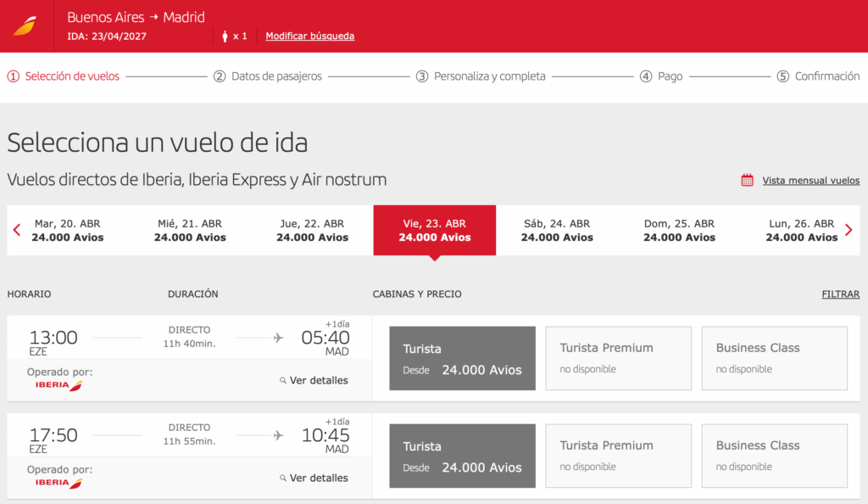Click plane icon in 13:00 flight row
868x504 pixels.
[x=278, y=338]
